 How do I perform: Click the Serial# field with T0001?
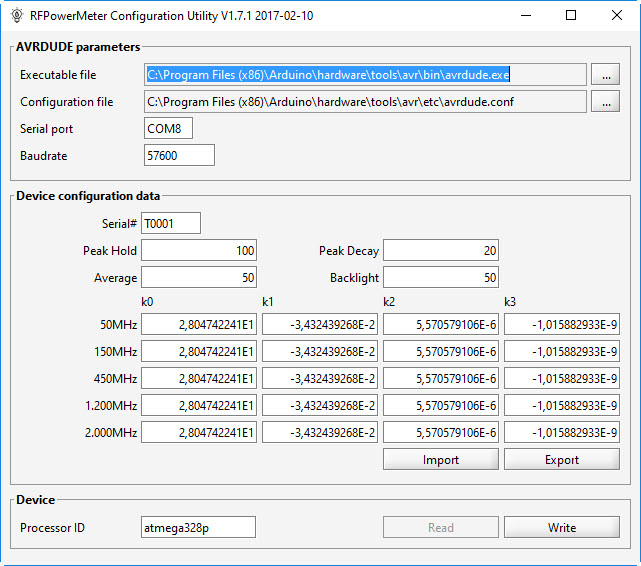[171, 223]
